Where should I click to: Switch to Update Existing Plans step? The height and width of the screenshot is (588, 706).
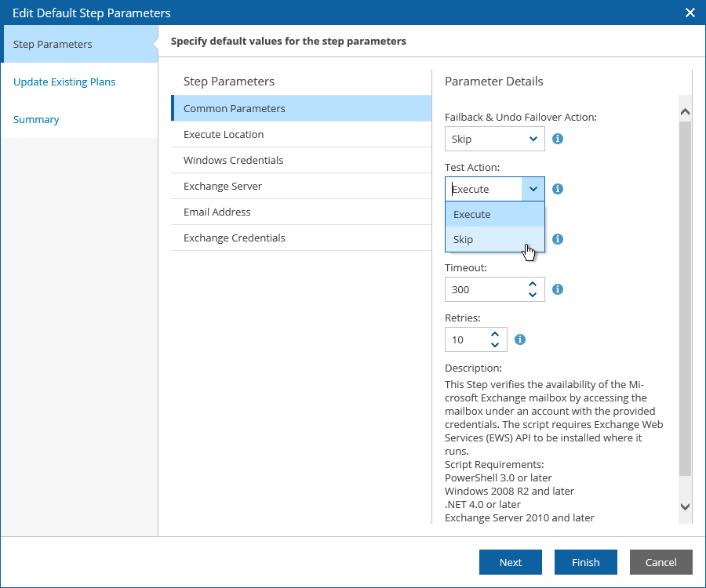[64, 82]
